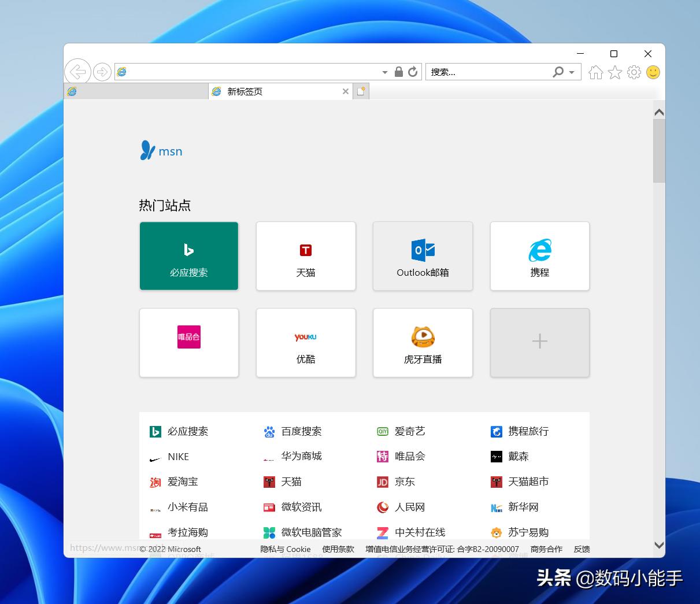Open the Outlook邮箱 tile
This screenshot has width=700, height=604.
pyautogui.click(x=423, y=256)
